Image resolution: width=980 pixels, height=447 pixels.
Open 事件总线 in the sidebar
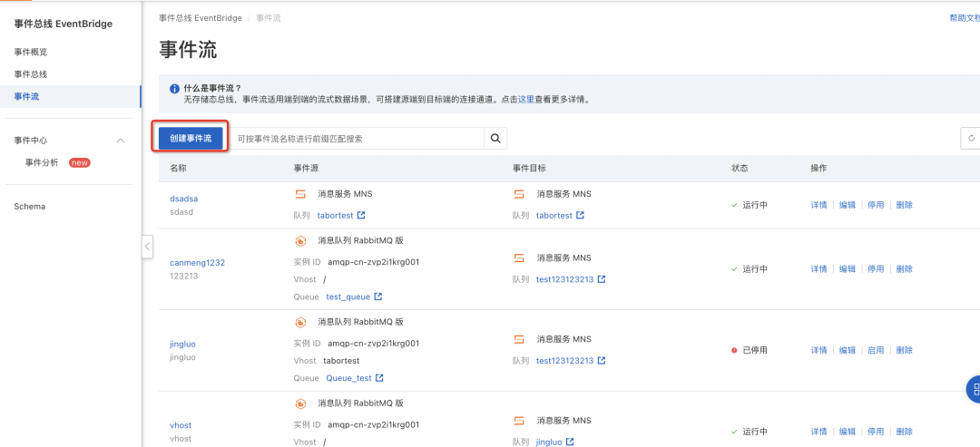(31, 74)
